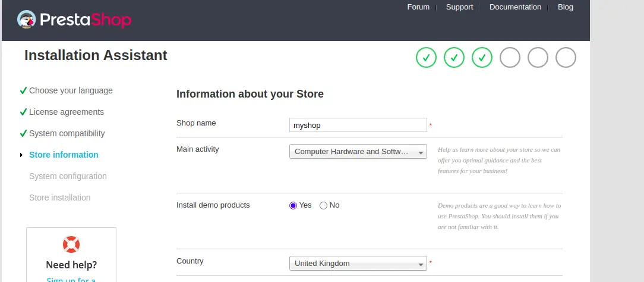Select No for Install demo products

323,205
